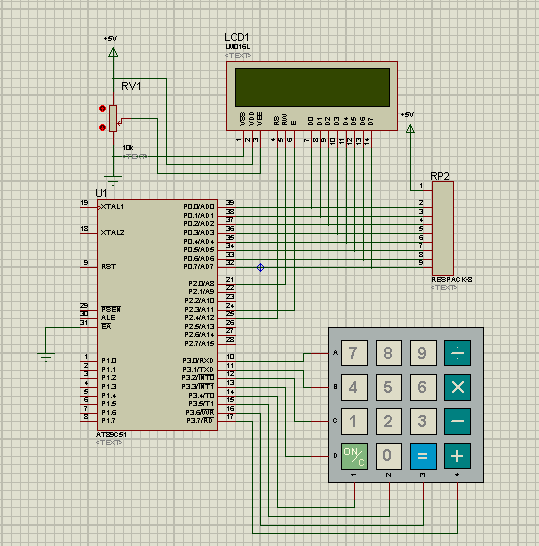Hit the keypad plus key
This screenshot has width=539, height=546.
point(457,456)
